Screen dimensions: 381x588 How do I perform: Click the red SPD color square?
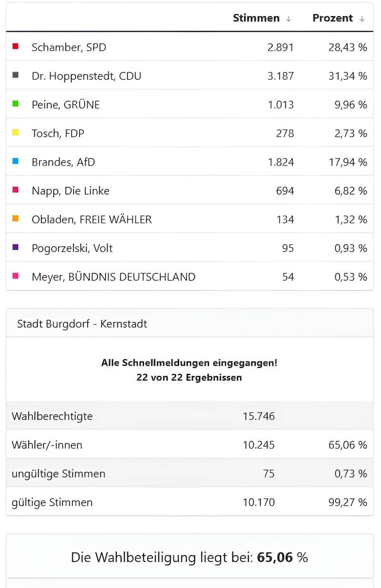(15, 46)
